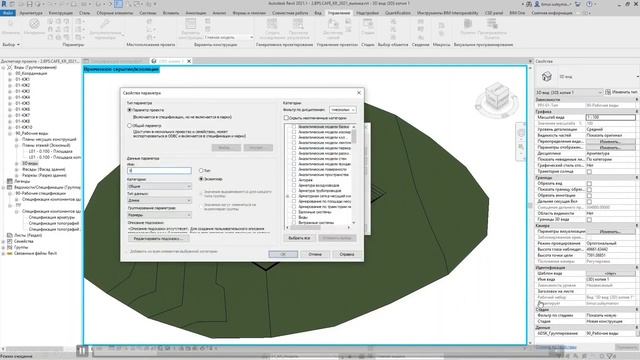Screen dimensions: 640x360
Task: Open Тип данных dropdown showing Длина
Action: (x=159, y=200)
